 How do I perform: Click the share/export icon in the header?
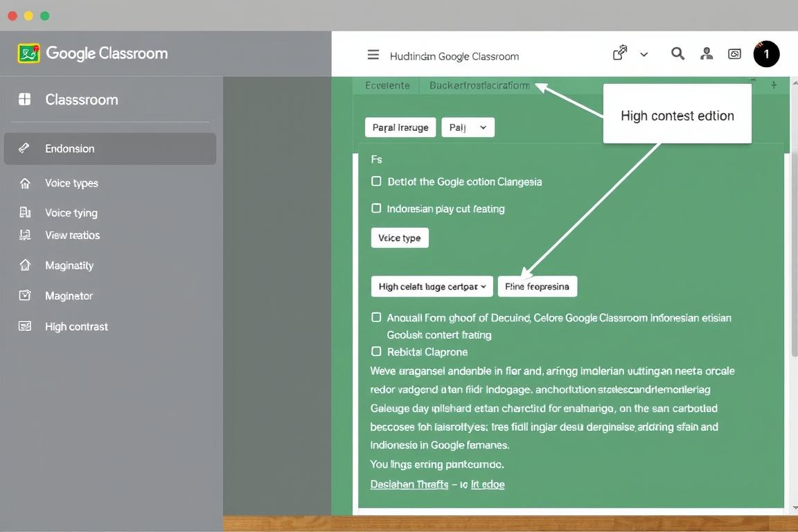[619, 53]
